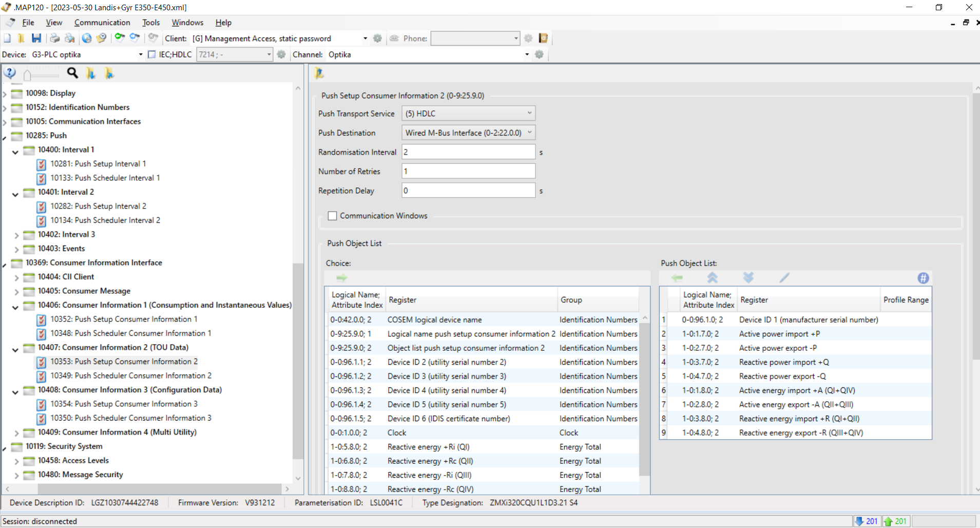This screenshot has width=980, height=528.
Task: Click the Print preview icon
Action: pos(70,39)
